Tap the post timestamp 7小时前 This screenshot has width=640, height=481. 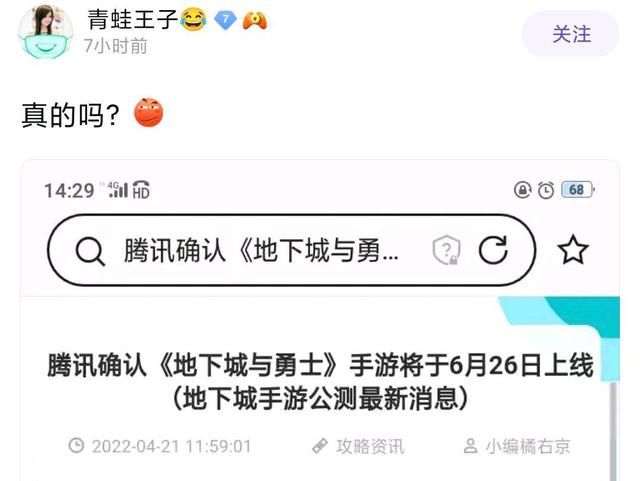116,46
